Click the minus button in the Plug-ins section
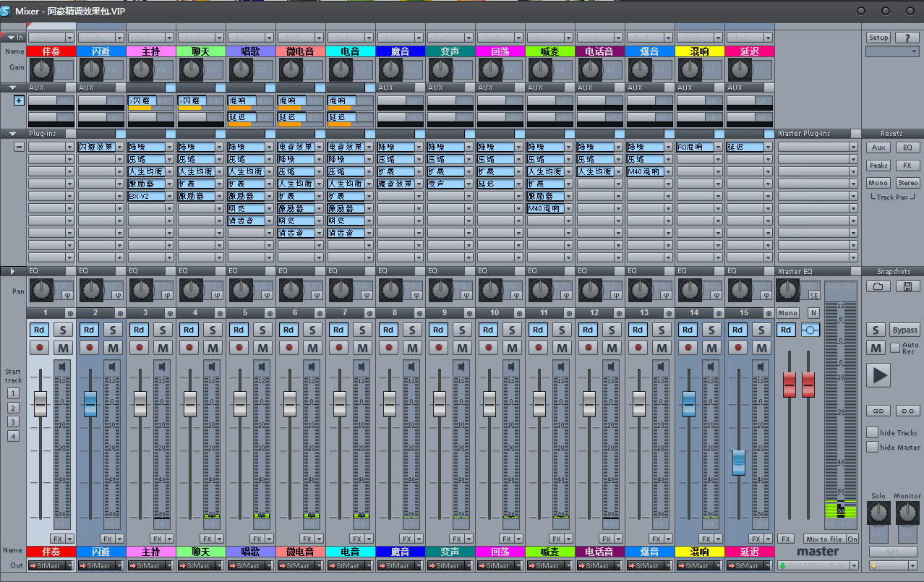 19,146
